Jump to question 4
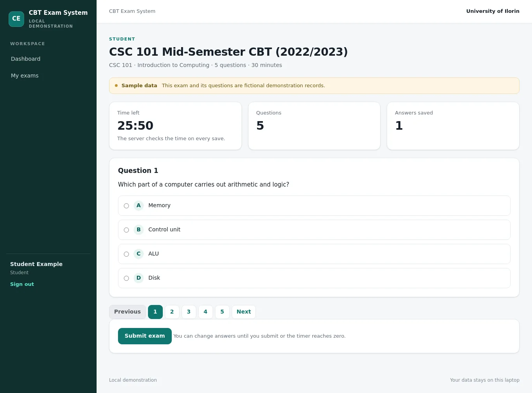Image resolution: width=532 pixels, height=393 pixels. tap(206, 312)
